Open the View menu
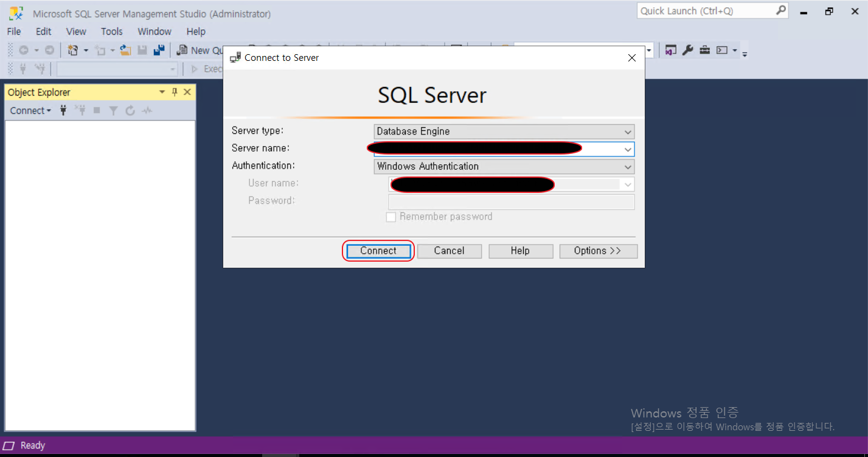868x457 pixels. (76, 32)
